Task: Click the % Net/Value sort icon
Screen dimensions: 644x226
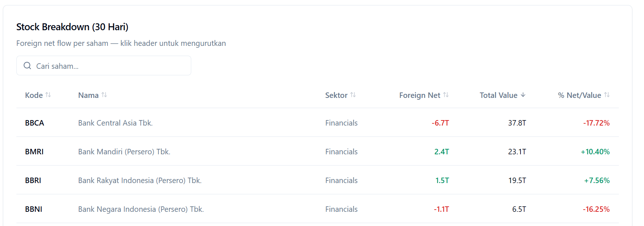Action: (x=607, y=95)
